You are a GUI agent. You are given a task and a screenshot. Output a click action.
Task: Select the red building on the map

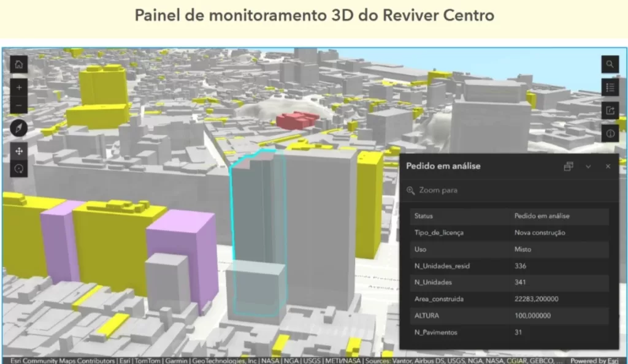(x=297, y=120)
